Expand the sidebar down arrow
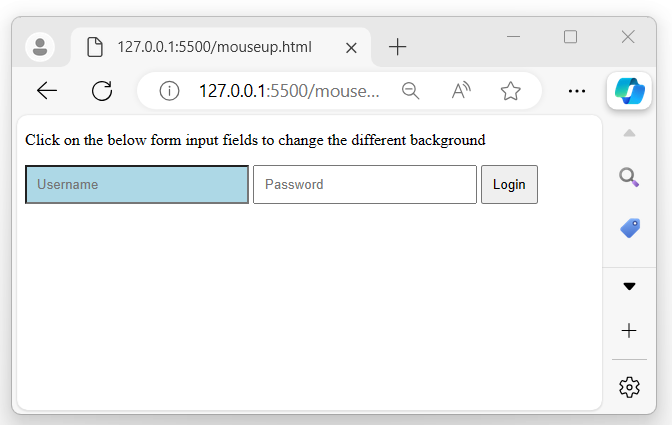This screenshot has width=672, height=425. tap(629, 286)
